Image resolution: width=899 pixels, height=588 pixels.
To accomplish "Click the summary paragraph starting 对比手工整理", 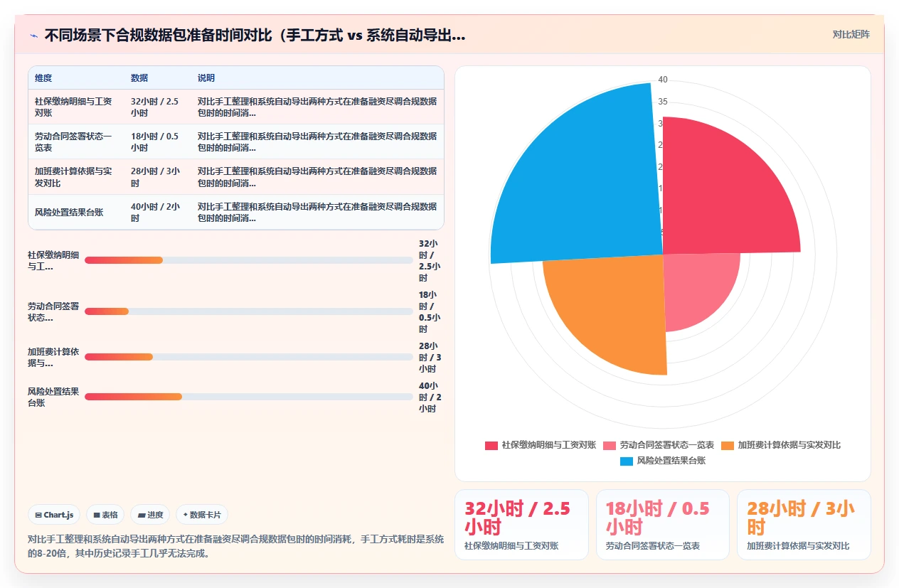I will click(235, 547).
